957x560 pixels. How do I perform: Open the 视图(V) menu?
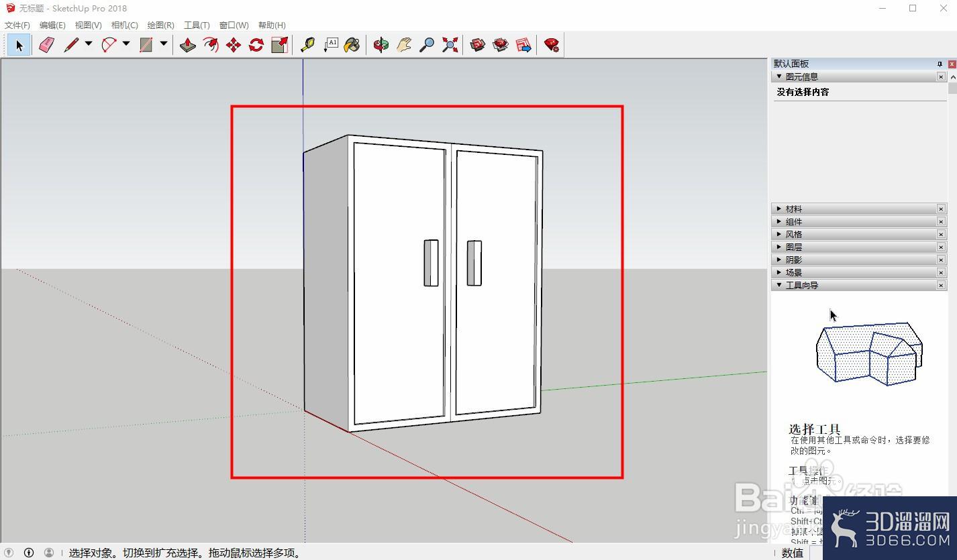click(x=88, y=25)
